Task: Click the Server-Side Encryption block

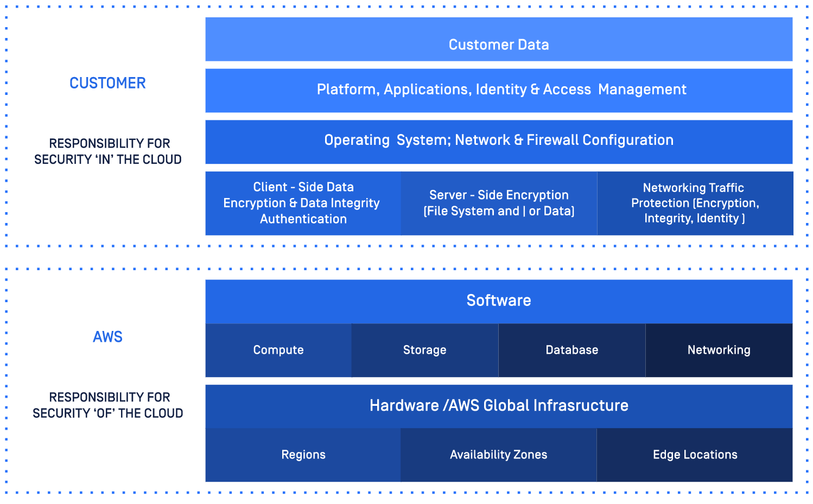Action: pos(498,203)
